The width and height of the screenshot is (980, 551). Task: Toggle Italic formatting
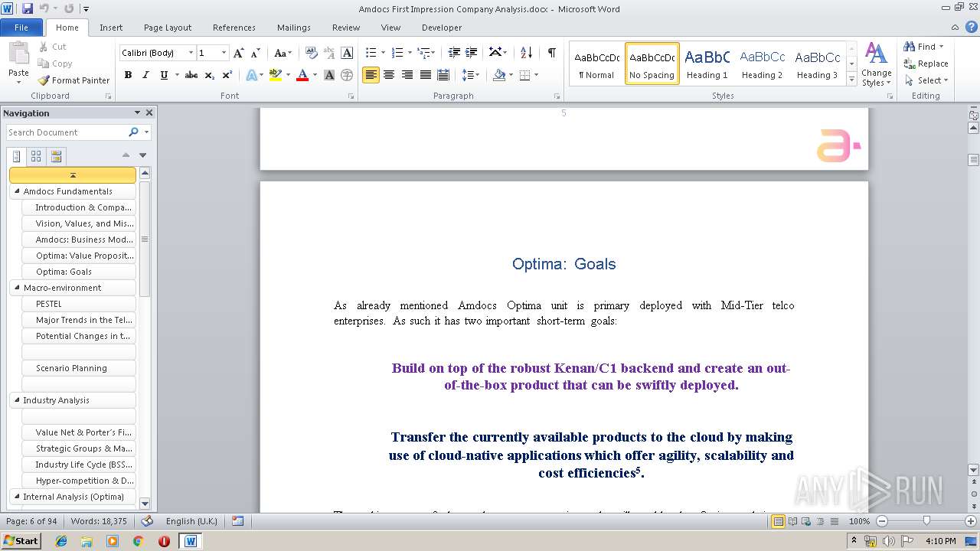point(145,75)
